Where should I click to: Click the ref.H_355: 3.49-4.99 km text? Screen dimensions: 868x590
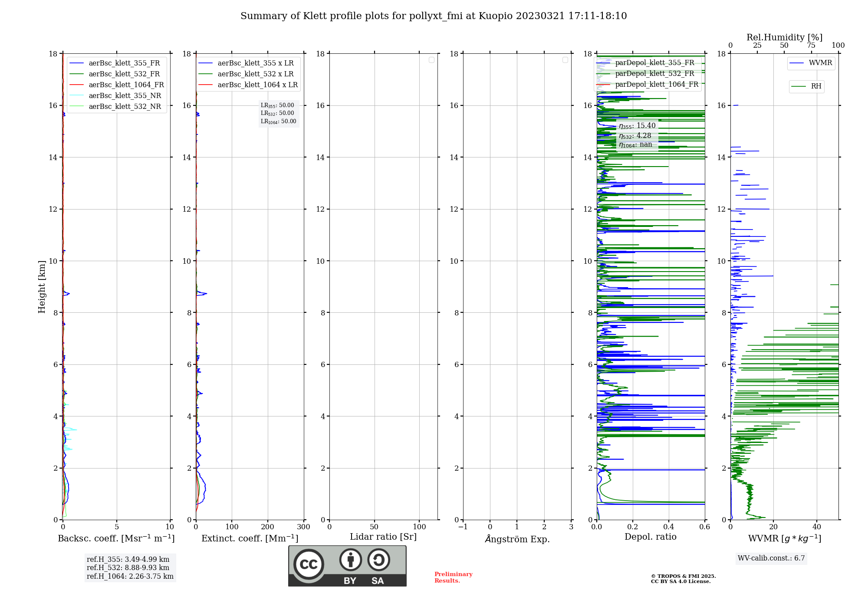point(128,559)
